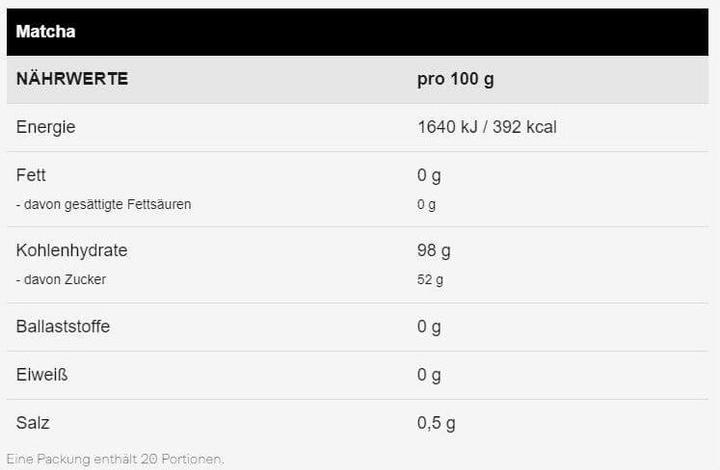This screenshot has height=470, width=720.
Task: Click the "pro 100 g" column heading
Action: pos(455,79)
